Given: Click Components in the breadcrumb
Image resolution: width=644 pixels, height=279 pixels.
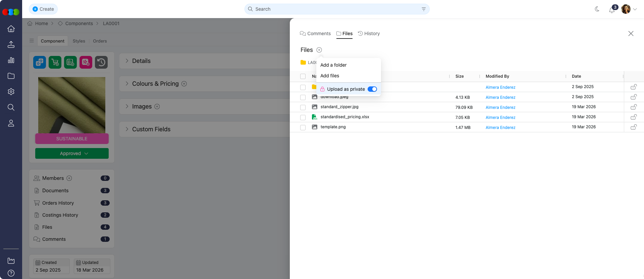Looking at the screenshot, I should [79, 23].
